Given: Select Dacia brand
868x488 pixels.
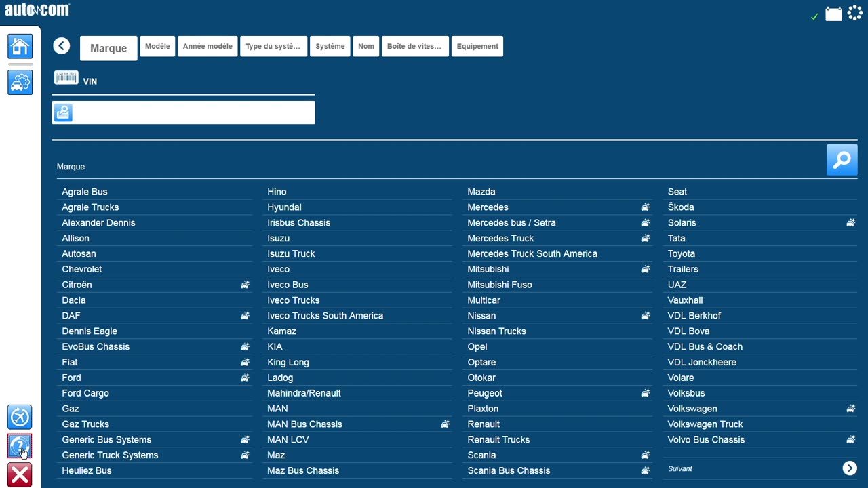Looking at the screenshot, I should [x=74, y=300].
